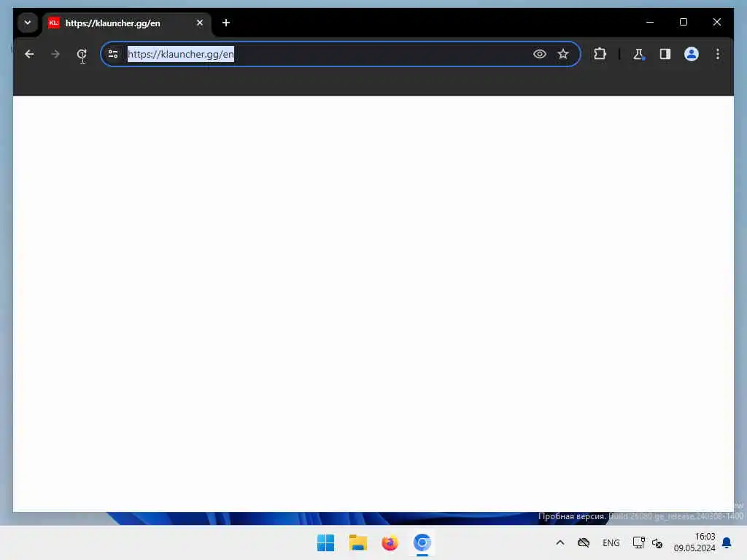747x560 pixels.
Task: Open Firefox from the taskbar
Action: tap(390, 542)
